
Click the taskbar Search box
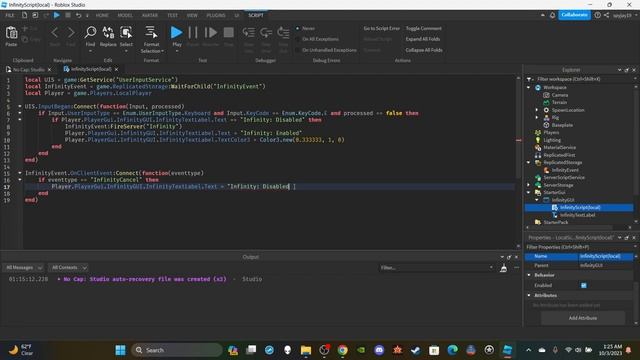click(x=177, y=350)
